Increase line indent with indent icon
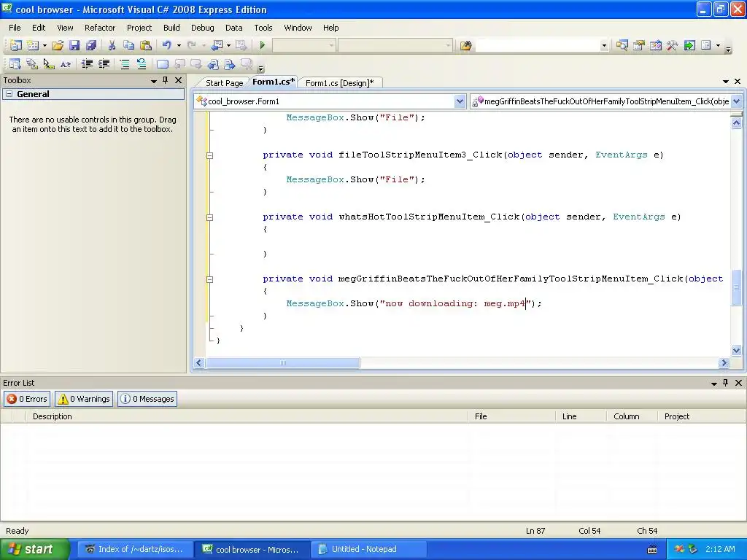Image resolution: width=747 pixels, height=560 pixels. 104,64
